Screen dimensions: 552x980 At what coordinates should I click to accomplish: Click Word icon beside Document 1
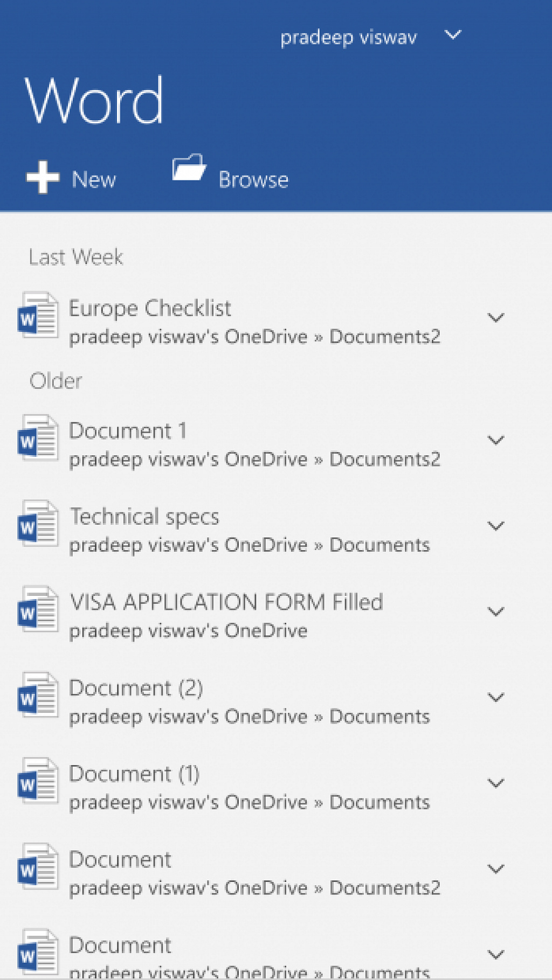pyautogui.click(x=38, y=437)
